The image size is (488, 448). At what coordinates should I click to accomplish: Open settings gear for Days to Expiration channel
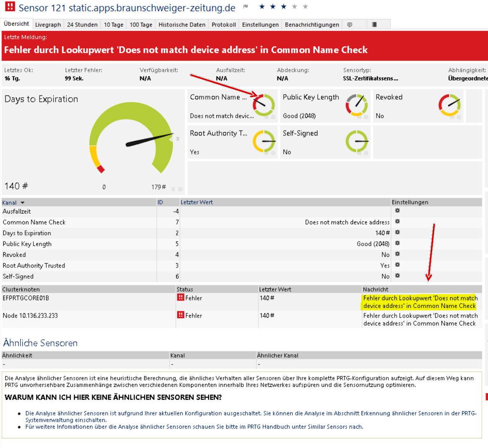pos(398,232)
